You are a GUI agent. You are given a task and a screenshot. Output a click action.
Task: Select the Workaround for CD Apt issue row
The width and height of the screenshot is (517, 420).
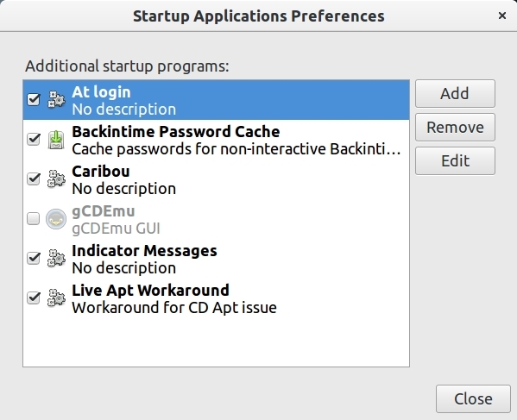point(217,298)
